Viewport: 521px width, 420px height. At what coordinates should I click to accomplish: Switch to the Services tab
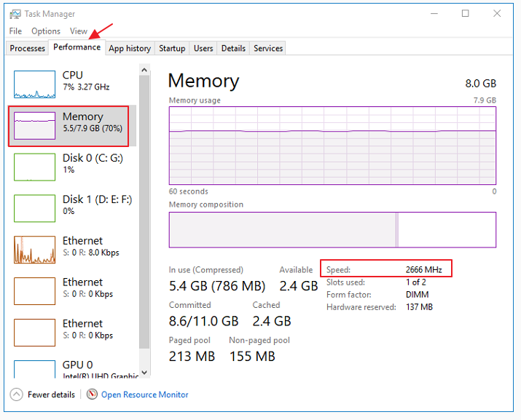tap(268, 48)
